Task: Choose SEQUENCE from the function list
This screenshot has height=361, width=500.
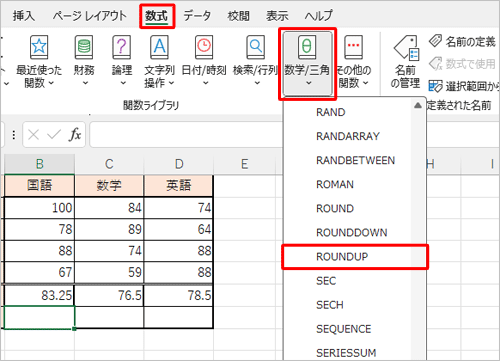Action: click(x=348, y=329)
